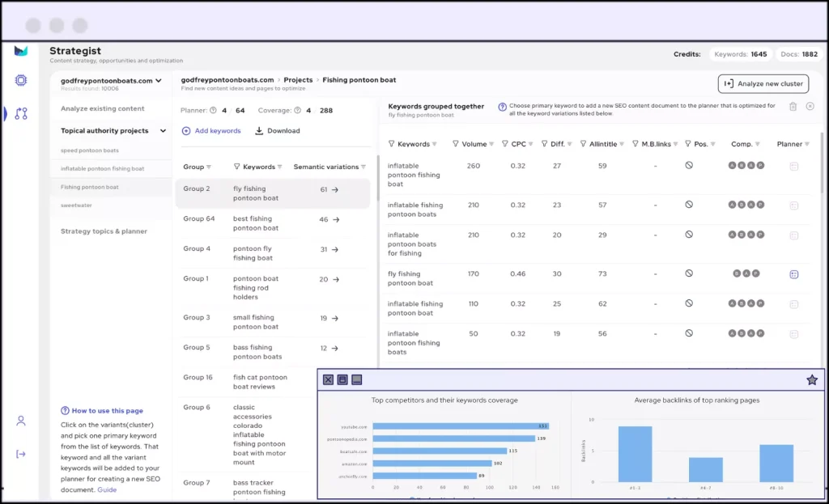Click the youtube.com bar in competitors chart
Image resolution: width=829 pixels, height=504 pixels.
pyautogui.click(x=453, y=426)
